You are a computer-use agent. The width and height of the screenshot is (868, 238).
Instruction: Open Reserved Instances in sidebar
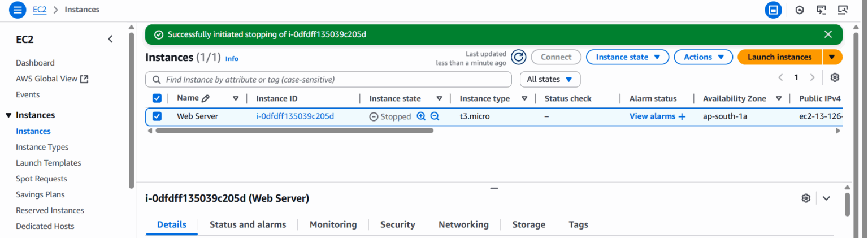pos(50,210)
